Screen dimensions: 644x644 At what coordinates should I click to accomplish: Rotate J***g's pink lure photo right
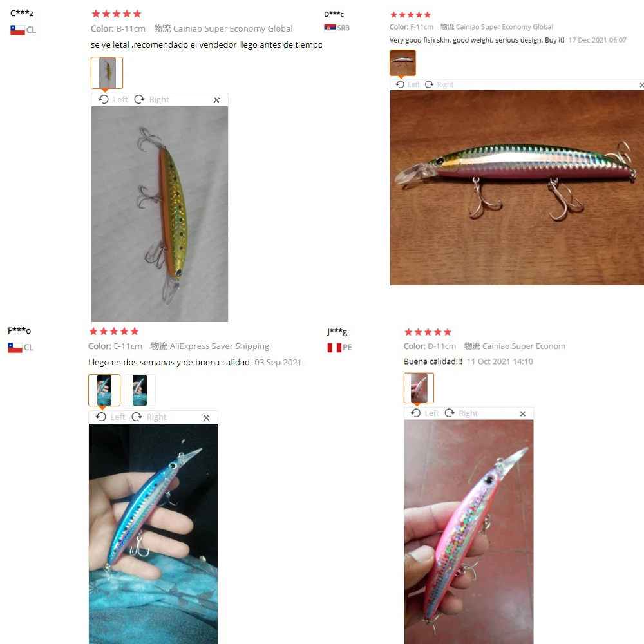coord(462,413)
